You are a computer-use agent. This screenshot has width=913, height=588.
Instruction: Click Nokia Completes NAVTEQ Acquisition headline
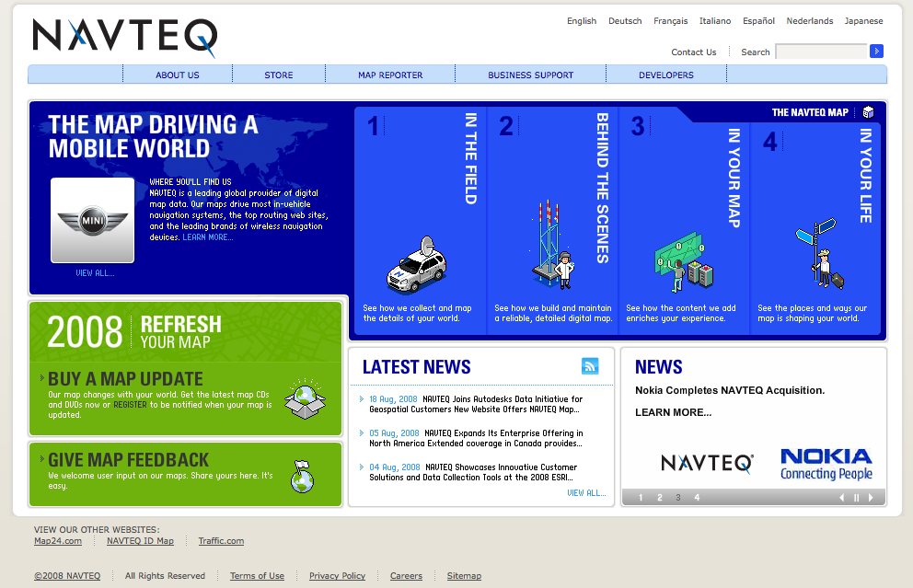click(x=730, y=390)
